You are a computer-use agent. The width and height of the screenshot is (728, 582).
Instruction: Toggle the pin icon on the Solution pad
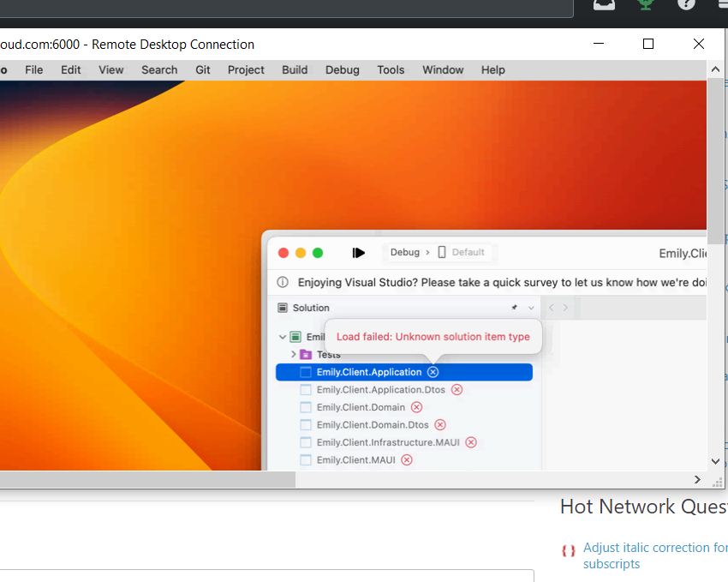(x=514, y=307)
